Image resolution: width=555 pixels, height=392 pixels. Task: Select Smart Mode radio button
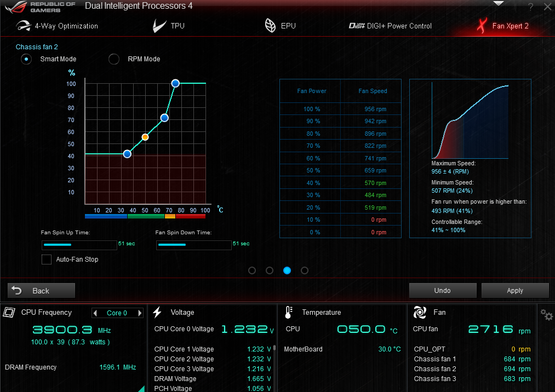click(x=26, y=59)
